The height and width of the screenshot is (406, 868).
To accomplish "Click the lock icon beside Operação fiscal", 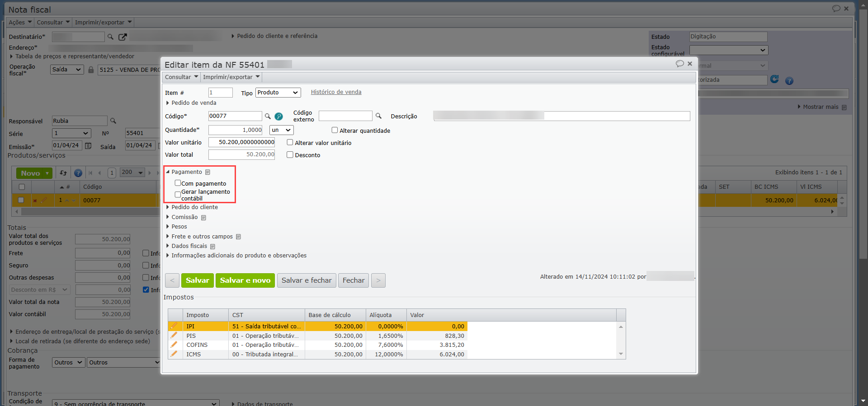I will click(x=91, y=70).
